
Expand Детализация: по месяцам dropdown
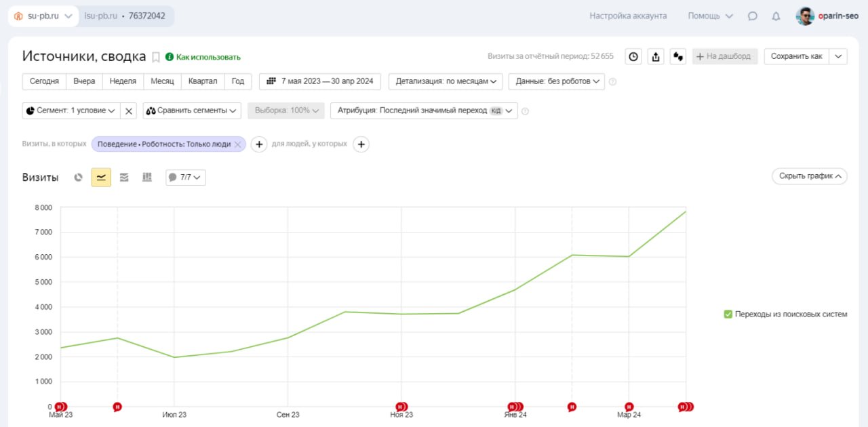(x=446, y=81)
